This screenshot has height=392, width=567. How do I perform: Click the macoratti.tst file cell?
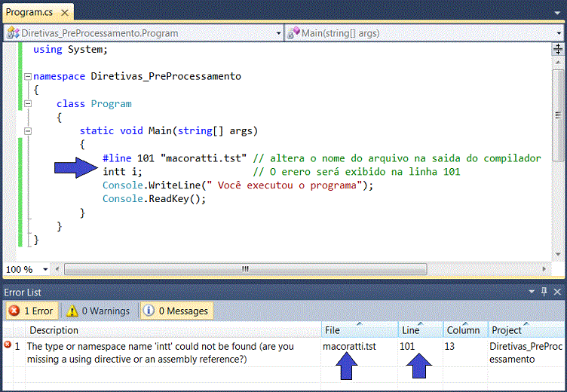click(349, 347)
